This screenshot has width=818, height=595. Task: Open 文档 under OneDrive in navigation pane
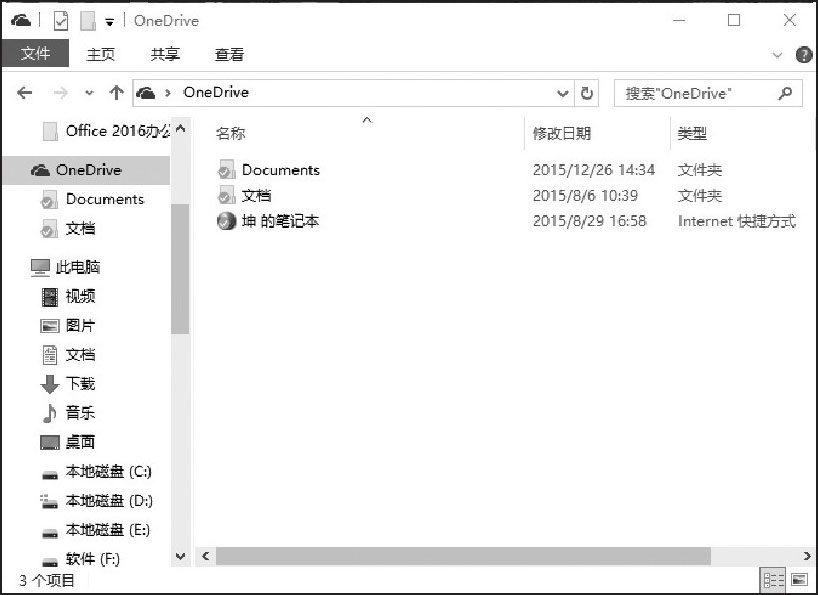click(68, 228)
